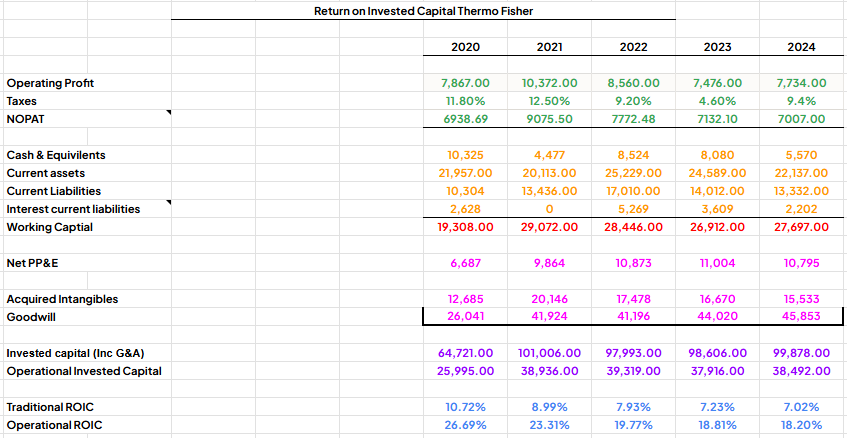Click 2020 Operating Profit value 7,867.00
Viewport: 847px width, 438px height.
click(x=465, y=83)
